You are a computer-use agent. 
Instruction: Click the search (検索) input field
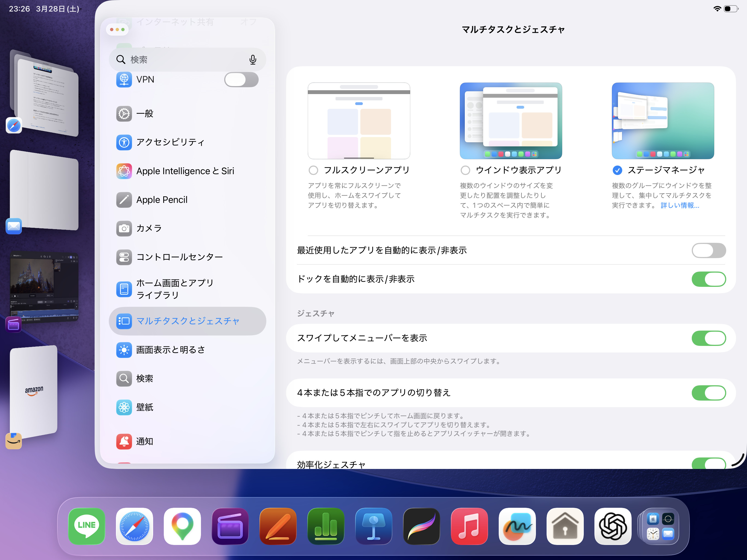coord(182,60)
